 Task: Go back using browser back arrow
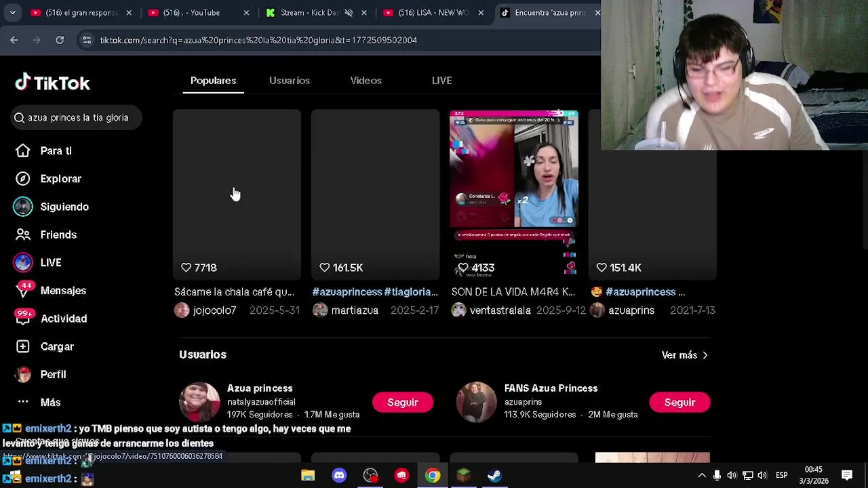14,40
